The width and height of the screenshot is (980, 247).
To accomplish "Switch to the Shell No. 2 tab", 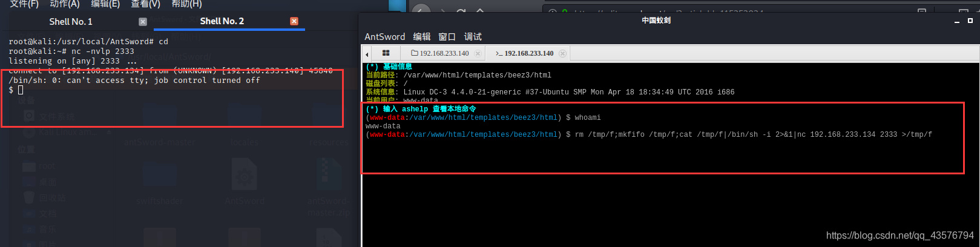I will point(222,21).
